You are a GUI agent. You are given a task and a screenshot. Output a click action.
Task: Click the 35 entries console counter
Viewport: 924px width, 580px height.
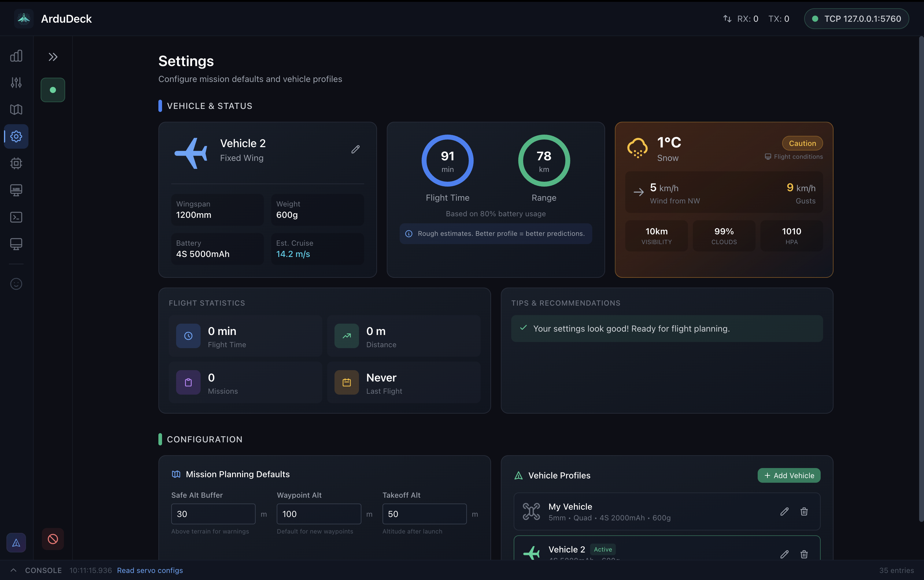[x=896, y=571]
